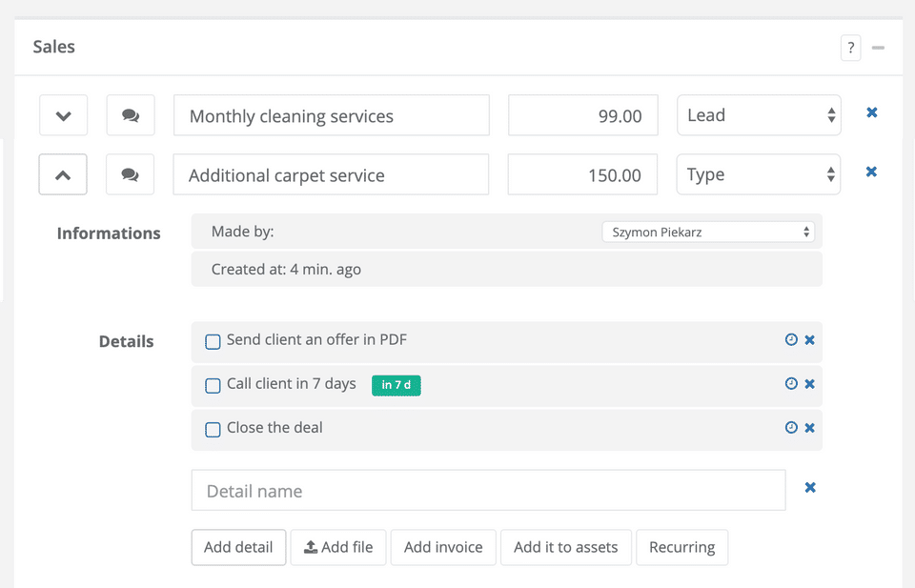Collapse the Additional carpet service row
Screen dimensions: 915x588
[x=64, y=175]
